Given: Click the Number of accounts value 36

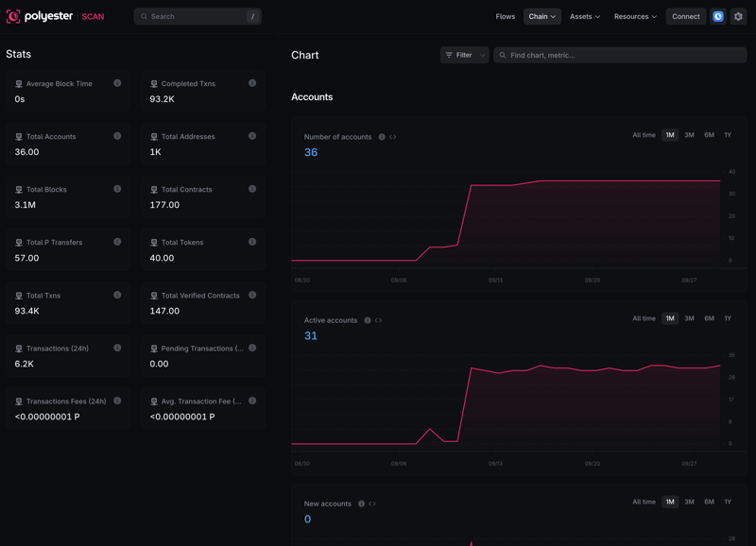Looking at the screenshot, I should click(311, 152).
